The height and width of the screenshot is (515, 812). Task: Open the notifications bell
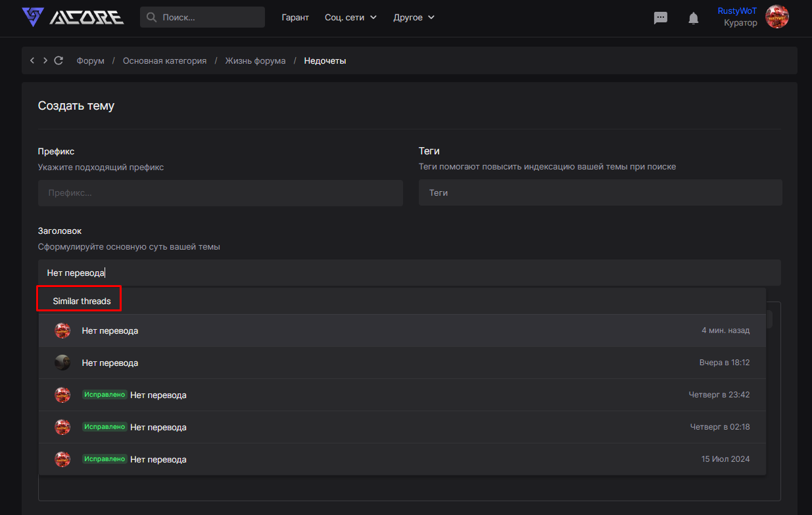tap(693, 18)
